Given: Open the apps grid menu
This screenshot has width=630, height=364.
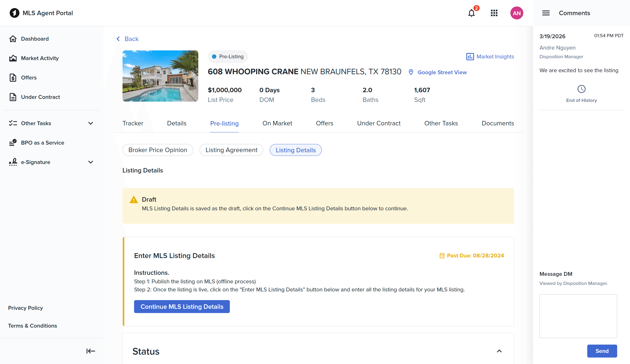Looking at the screenshot, I should [494, 13].
